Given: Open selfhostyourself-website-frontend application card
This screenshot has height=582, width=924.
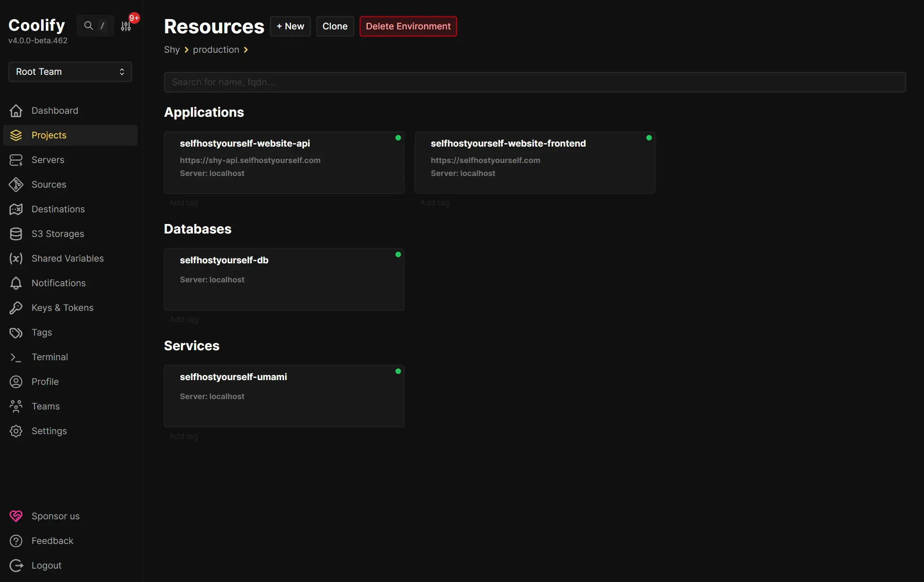Looking at the screenshot, I should [535, 162].
